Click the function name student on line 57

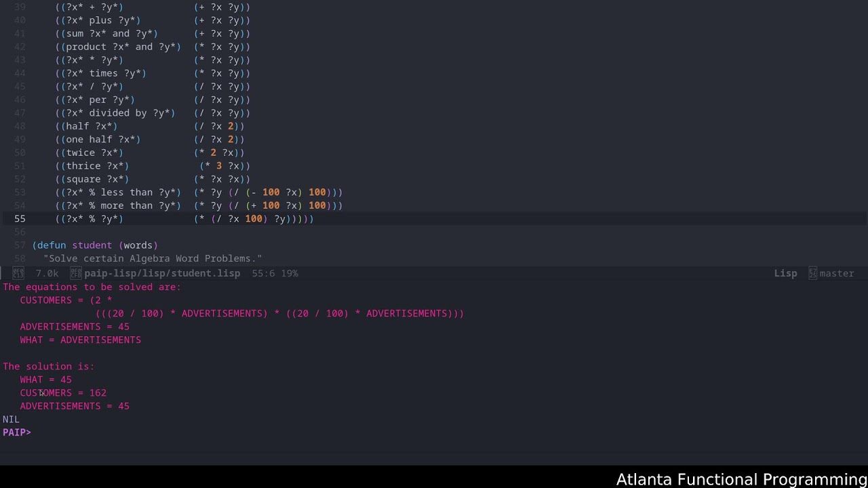(92, 245)
